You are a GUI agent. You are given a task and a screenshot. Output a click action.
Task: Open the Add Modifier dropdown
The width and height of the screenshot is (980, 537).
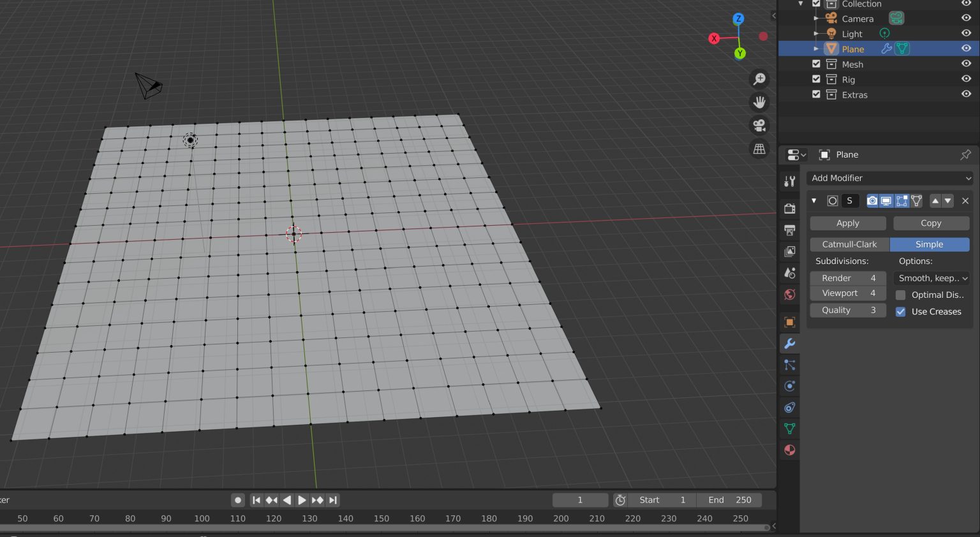pyautogui.click(x=889, y=178)
